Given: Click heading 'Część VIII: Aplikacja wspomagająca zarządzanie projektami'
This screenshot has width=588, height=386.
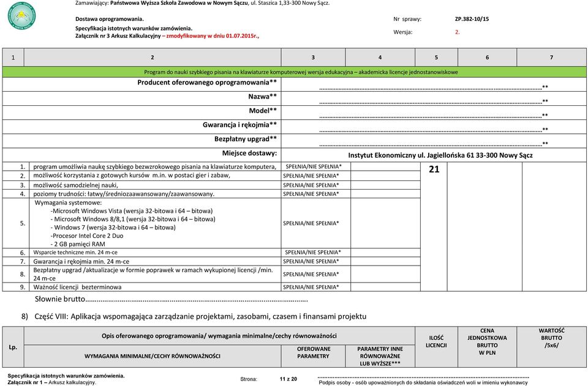Looking at the screenshot, I should (200, 316).
